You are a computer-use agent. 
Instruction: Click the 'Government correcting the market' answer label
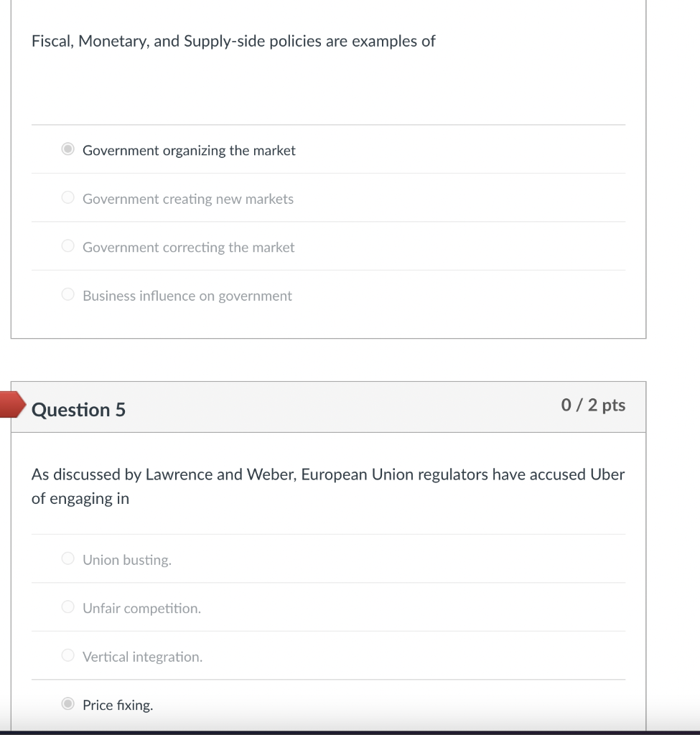(188, 248)
